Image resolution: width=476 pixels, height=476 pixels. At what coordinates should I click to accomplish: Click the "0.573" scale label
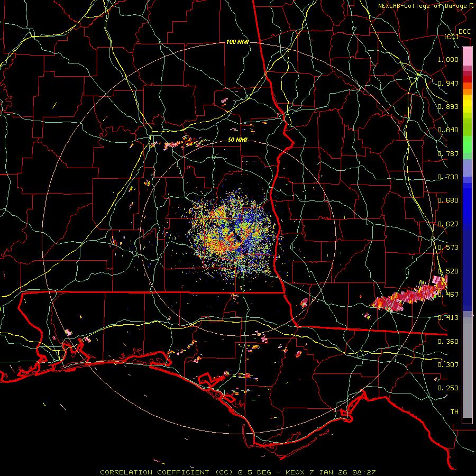pos(448,248)
